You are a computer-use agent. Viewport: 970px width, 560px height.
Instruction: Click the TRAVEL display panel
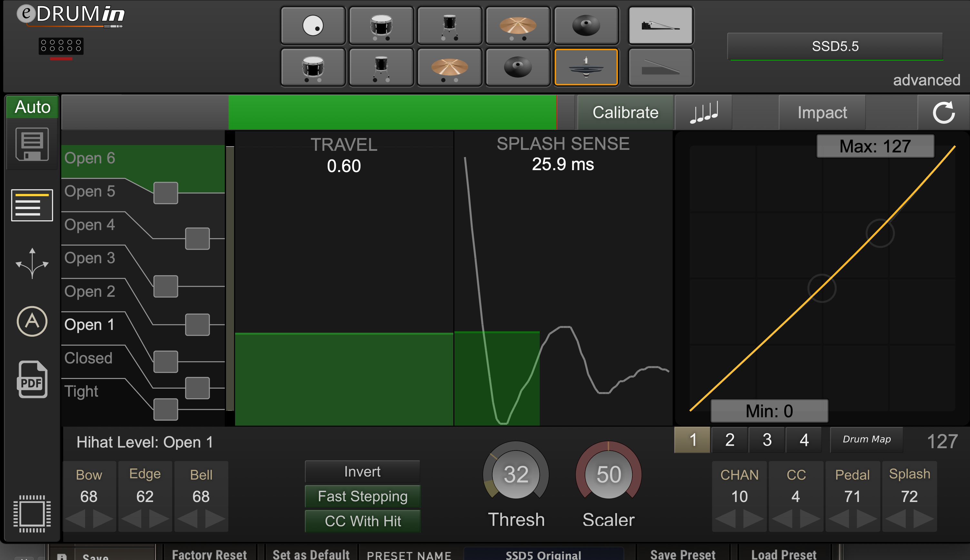344,278
